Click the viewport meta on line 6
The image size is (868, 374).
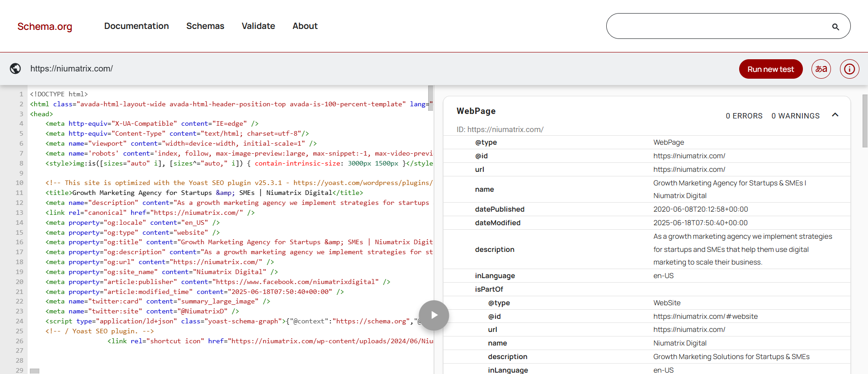(x=181, y=143)
